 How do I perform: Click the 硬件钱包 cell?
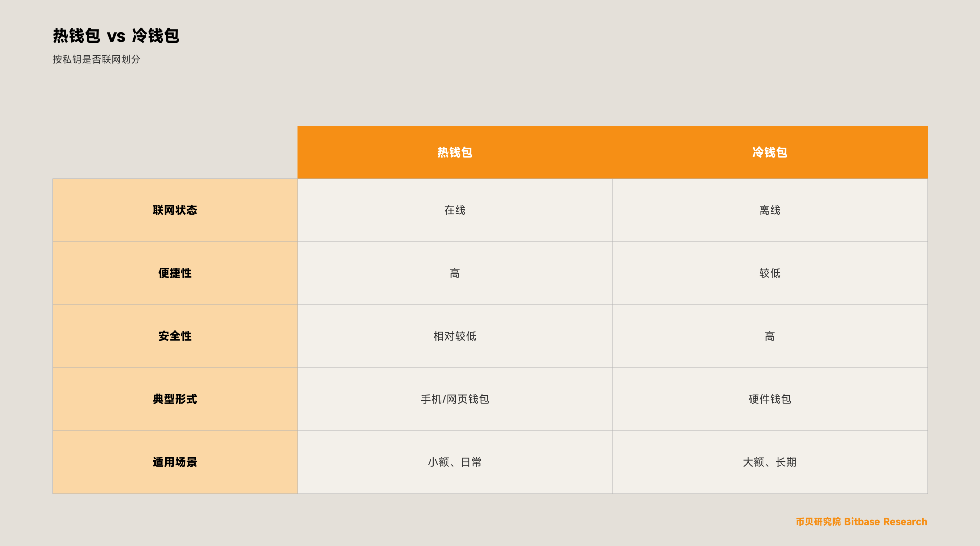pos(770,399)
